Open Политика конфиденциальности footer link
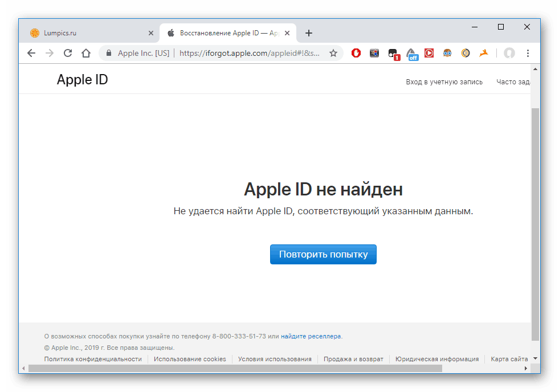The image size is (559, 392). (x=93, y=359)
